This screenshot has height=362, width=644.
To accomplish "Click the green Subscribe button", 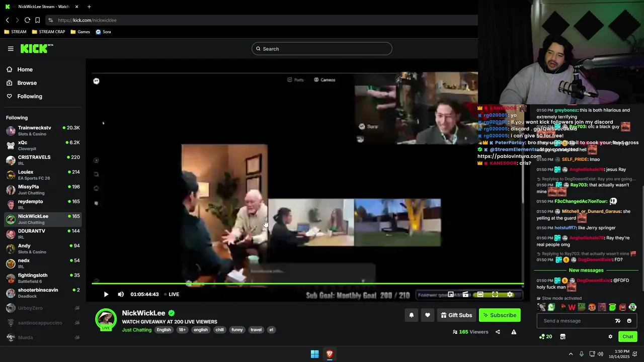I will coord(500,315).
